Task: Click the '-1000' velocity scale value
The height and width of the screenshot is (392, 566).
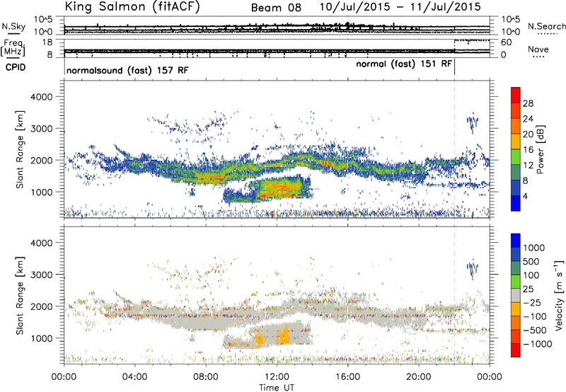Action: click(538, 344)
